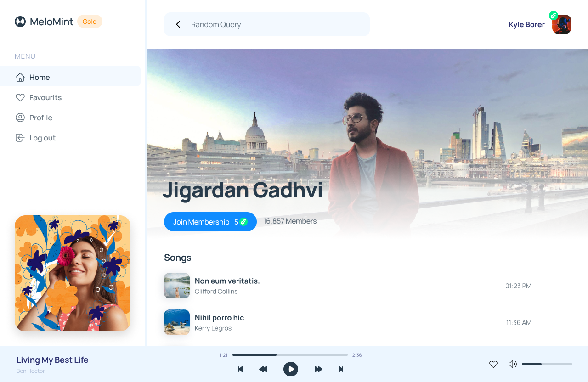Open the Favourits section
Image resolution: width=588 pixels, height=382 pixels.
click(x=45, y=97)
